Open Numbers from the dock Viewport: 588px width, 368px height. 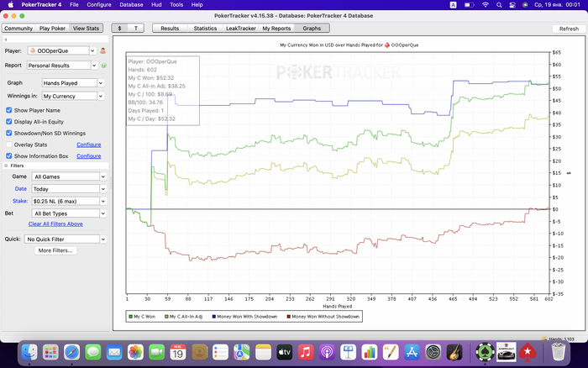click(370, 352)
